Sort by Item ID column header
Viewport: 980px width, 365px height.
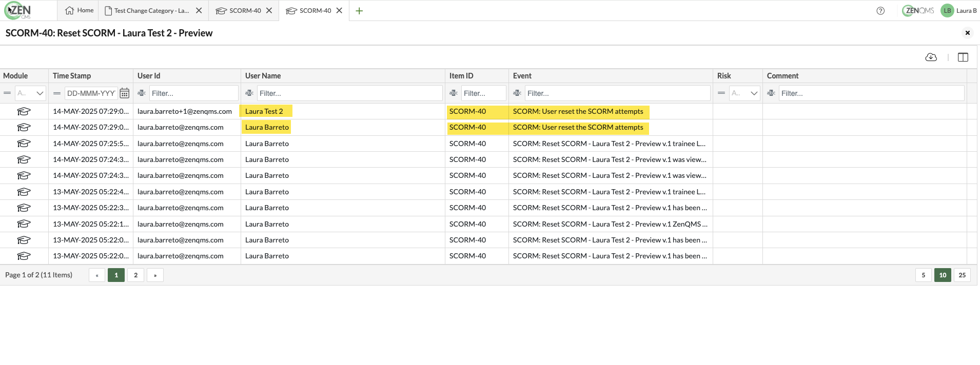(x=461, y=76)
